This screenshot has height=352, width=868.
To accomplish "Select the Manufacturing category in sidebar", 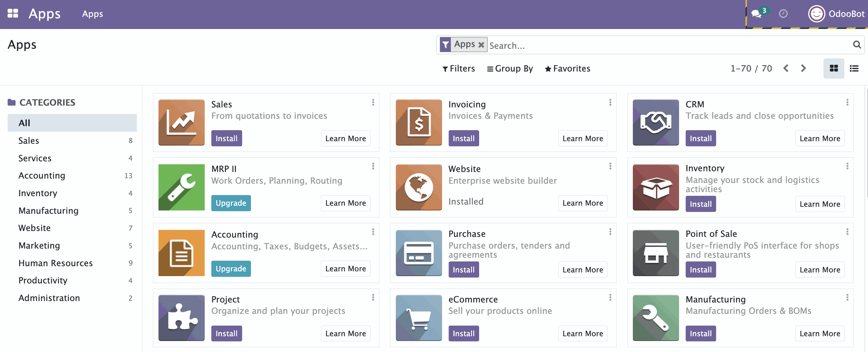I will (x=72, y=210).
